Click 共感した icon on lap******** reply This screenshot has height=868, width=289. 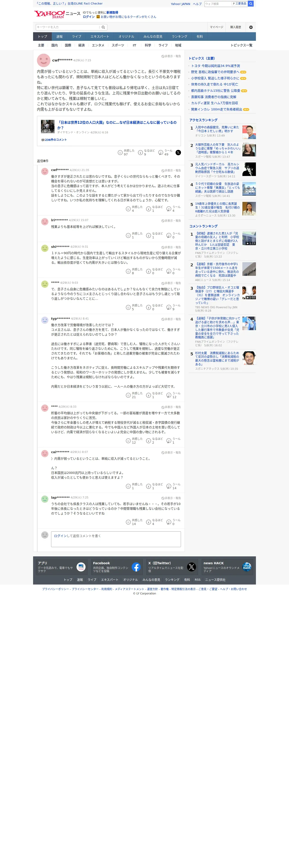pyautogui.click(x=128, y=522)
